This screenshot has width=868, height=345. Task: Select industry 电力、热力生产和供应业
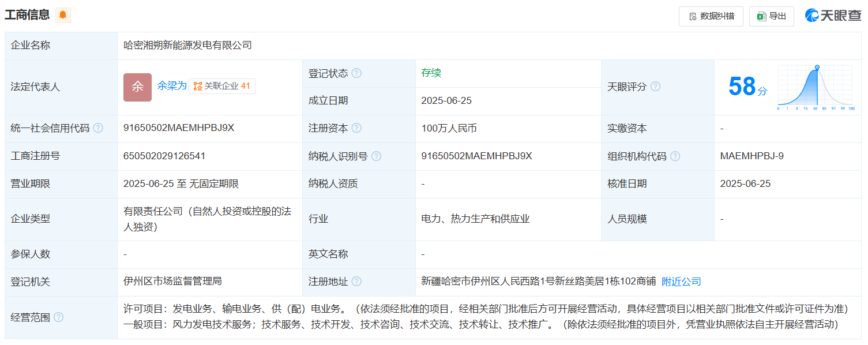(476, 219)
